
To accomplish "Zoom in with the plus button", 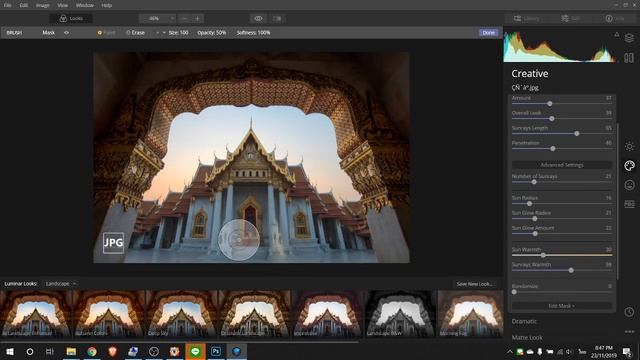I will point(198,18).
